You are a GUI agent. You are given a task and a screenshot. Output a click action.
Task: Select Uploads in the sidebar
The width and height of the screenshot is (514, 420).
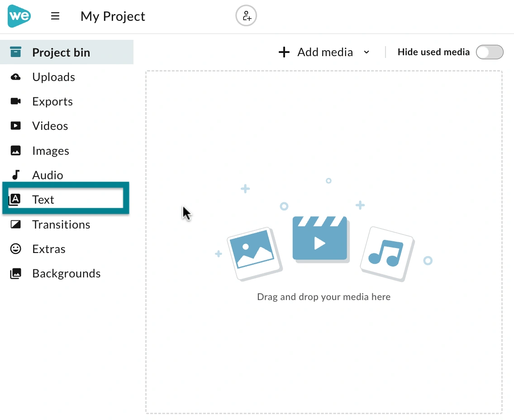tap(67, 77)
